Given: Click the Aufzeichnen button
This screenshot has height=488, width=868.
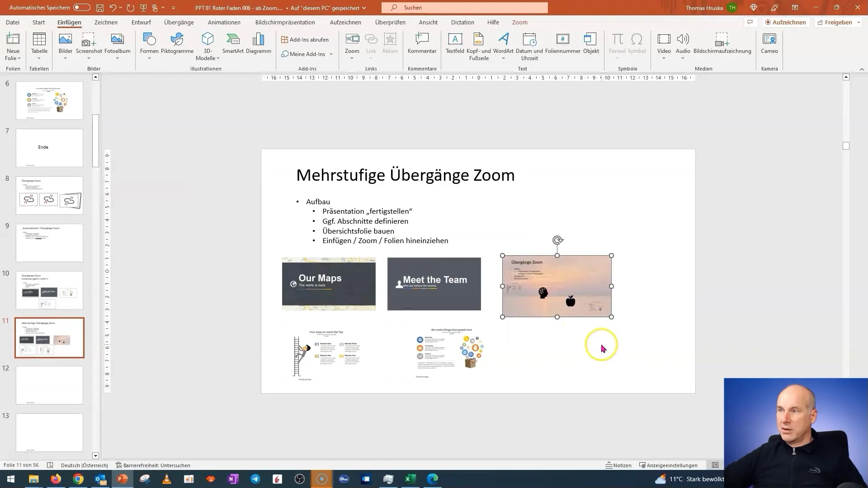Looking at the screenshot, I should tap(785, 22).
